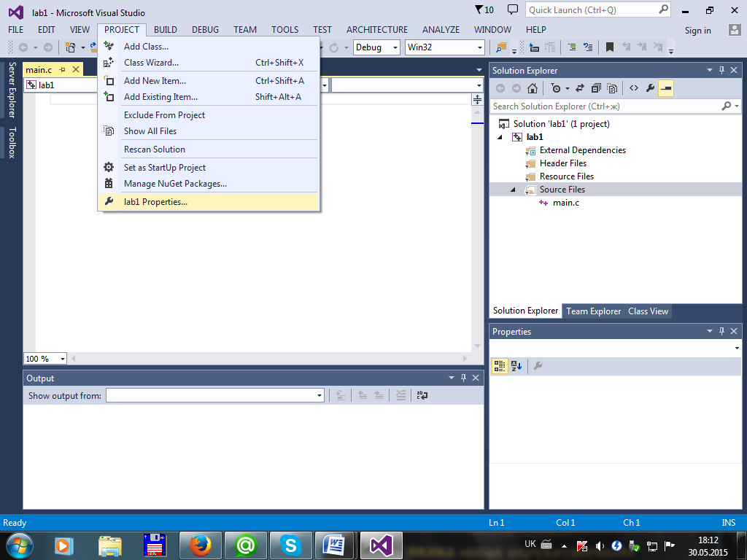747x560 pixels.
Task: Toggle Show All Files icon in Solution Explorer
Action: (x=612, y=88)
